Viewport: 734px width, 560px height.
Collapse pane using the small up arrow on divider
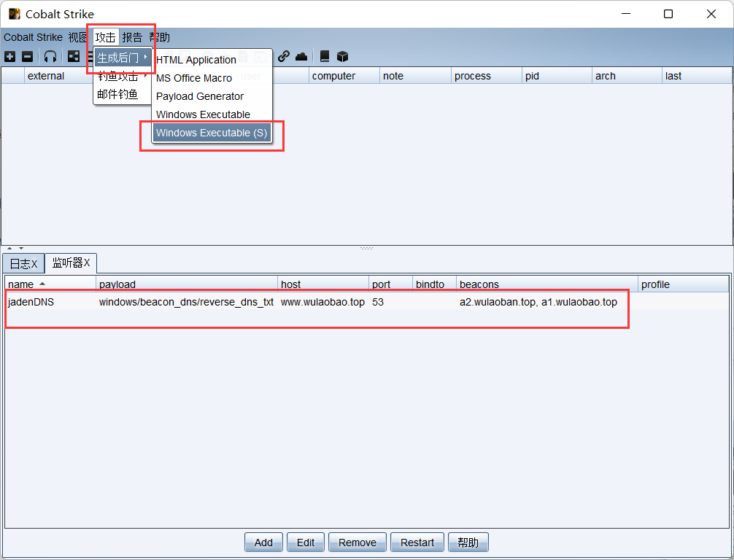click(10, 249)
